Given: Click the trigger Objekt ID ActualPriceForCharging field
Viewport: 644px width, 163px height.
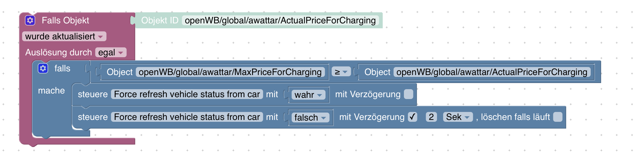Looking at the screenshot, I should tap(280, 20).
